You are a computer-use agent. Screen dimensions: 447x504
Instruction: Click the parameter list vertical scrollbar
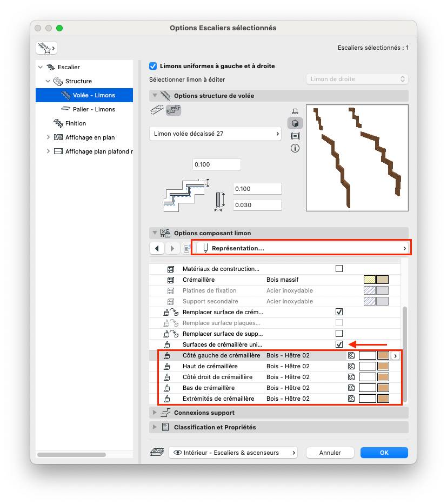[405, 354]
